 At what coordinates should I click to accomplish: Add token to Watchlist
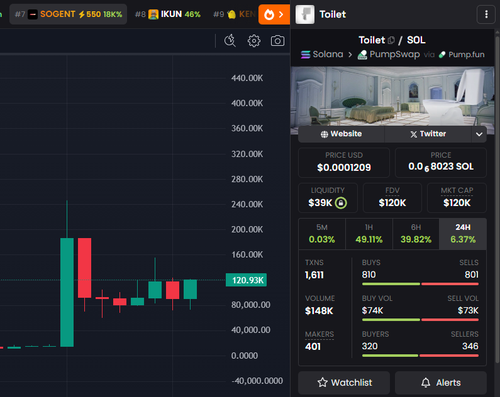344,382
